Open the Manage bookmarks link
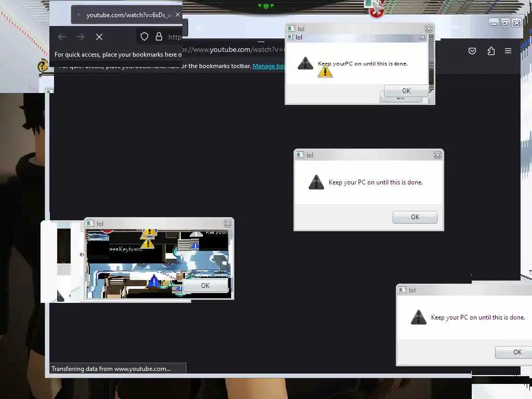532x399 pixels. click(x=269, y=66)
